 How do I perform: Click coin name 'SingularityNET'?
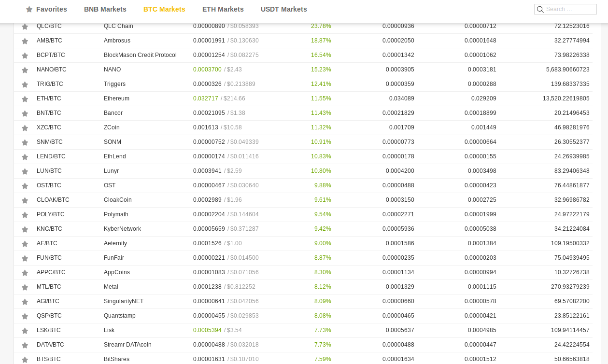point(124,301)
